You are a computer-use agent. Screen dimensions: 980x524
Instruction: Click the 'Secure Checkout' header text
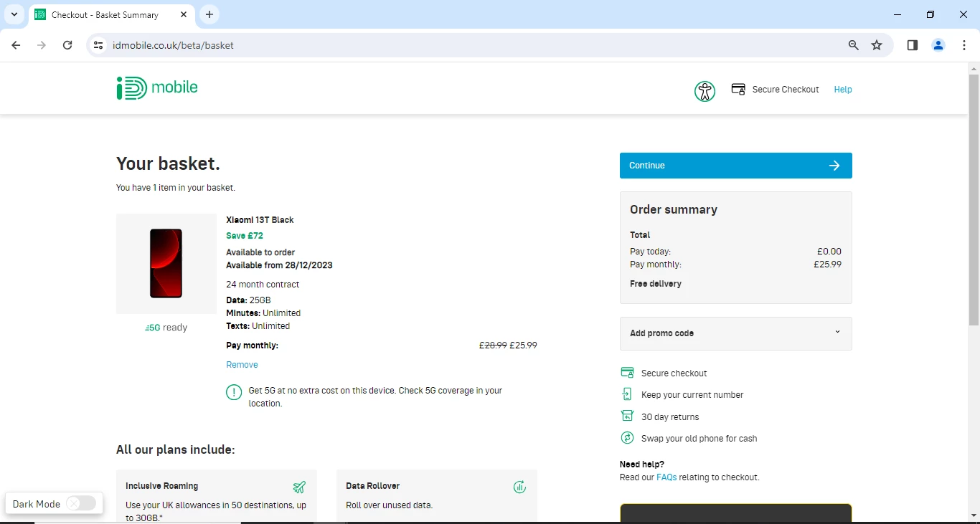pyautogui.click(x=786, y=90)
